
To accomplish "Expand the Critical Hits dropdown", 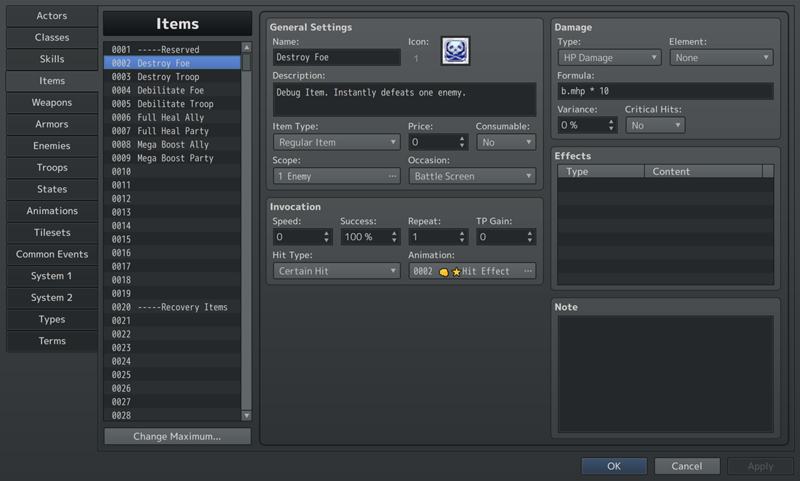I will tap(655, 126).
